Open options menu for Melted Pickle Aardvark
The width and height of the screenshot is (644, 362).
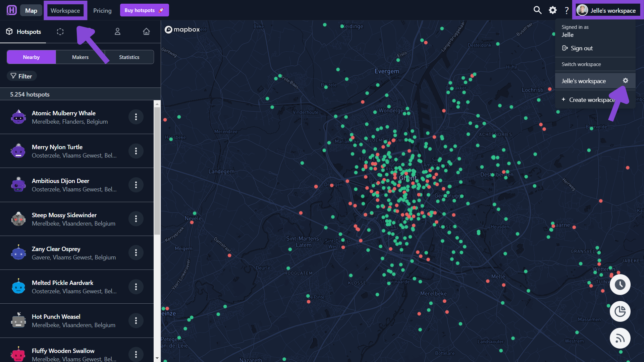click(x=136, y=287)
